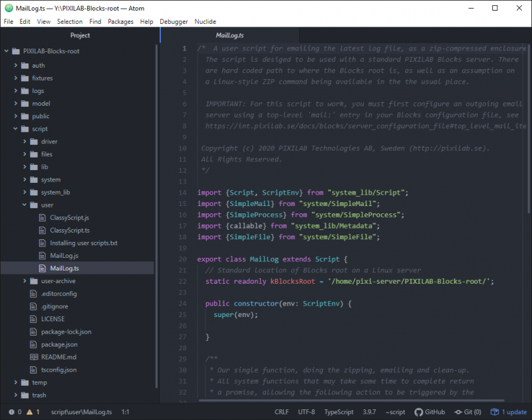Click the 3.9.7 TypeScript version indicator
The image size is (532, 420).
[x=369, y=412]
